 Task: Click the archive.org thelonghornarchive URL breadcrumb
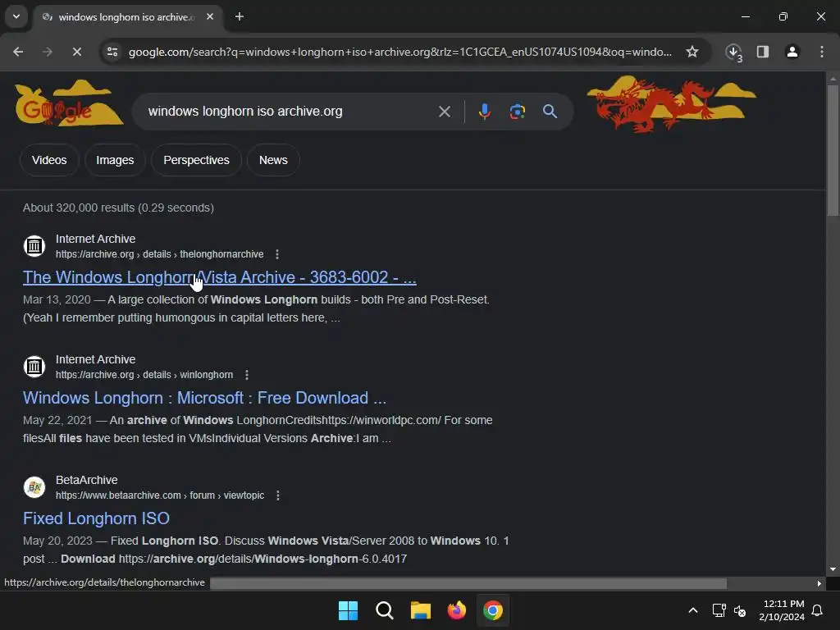(160, 254)
